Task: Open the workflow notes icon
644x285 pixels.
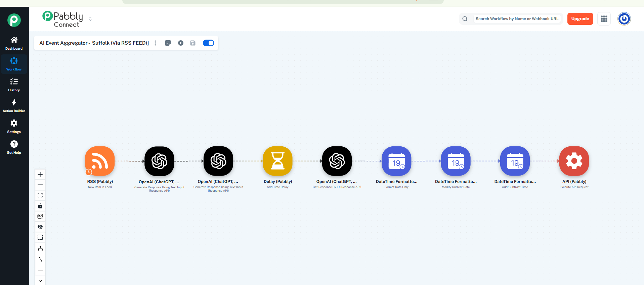Action: point(168,43)
